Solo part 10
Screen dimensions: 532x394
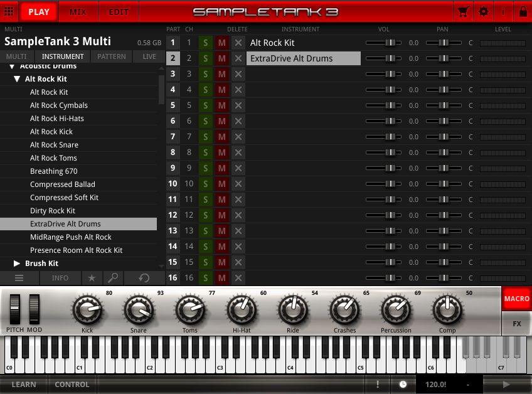(x=205, y=184)
